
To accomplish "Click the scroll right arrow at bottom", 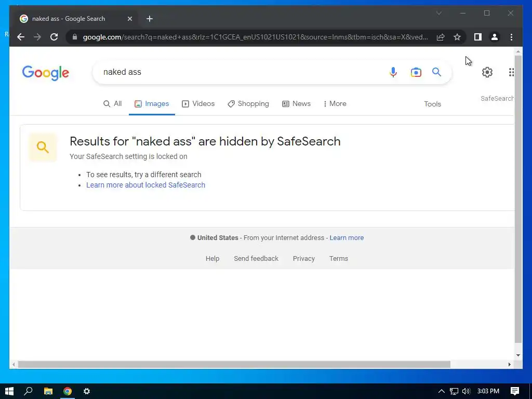I will pos(509,364).
